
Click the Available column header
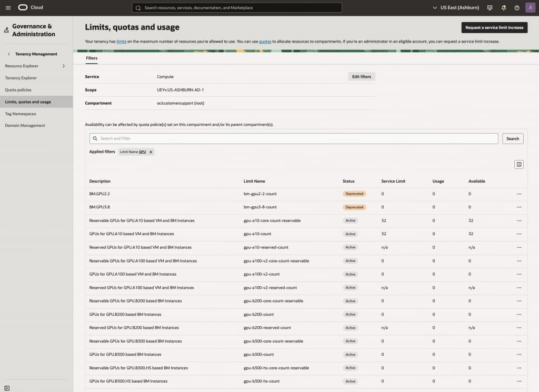476,181
